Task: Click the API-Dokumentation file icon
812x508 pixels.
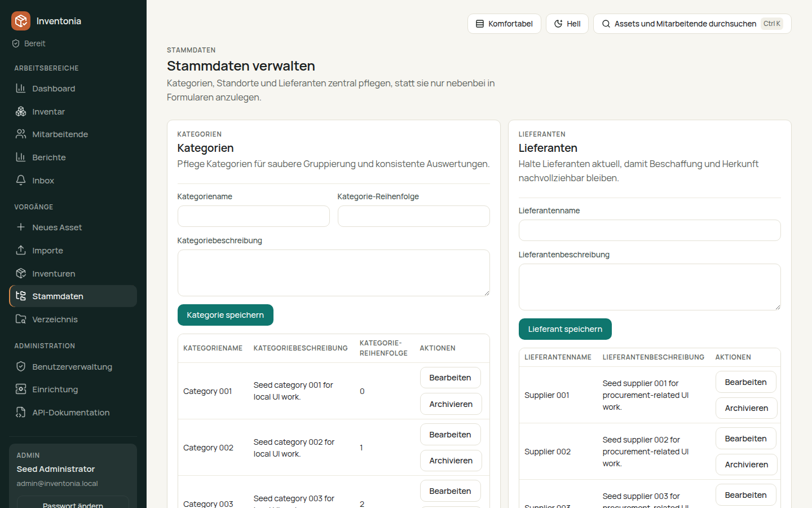Action: (x=21, y=412)
